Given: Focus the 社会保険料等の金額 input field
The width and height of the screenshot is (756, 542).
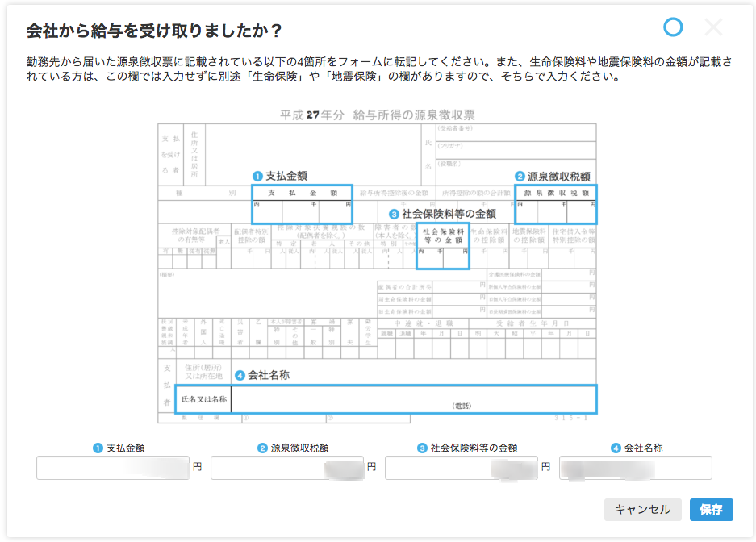Looking at the screenshot, I should pyautogui.click(x=462, y=468).
